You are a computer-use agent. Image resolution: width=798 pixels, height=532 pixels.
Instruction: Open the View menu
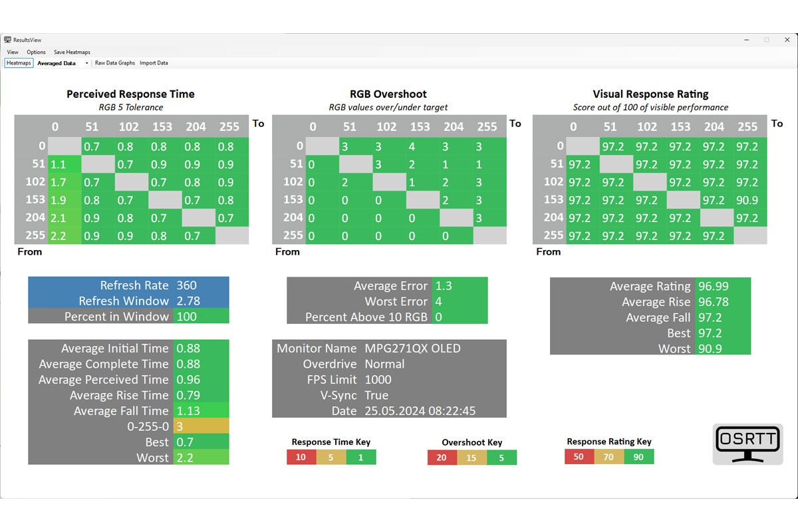[13, 52]
